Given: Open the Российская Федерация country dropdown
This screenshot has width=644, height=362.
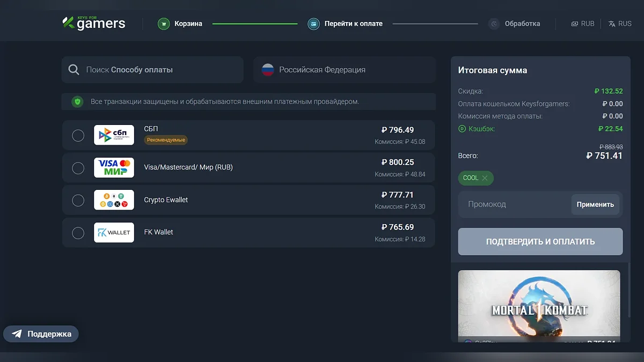Looking at the screenshot, I should (x=345, y=70).
